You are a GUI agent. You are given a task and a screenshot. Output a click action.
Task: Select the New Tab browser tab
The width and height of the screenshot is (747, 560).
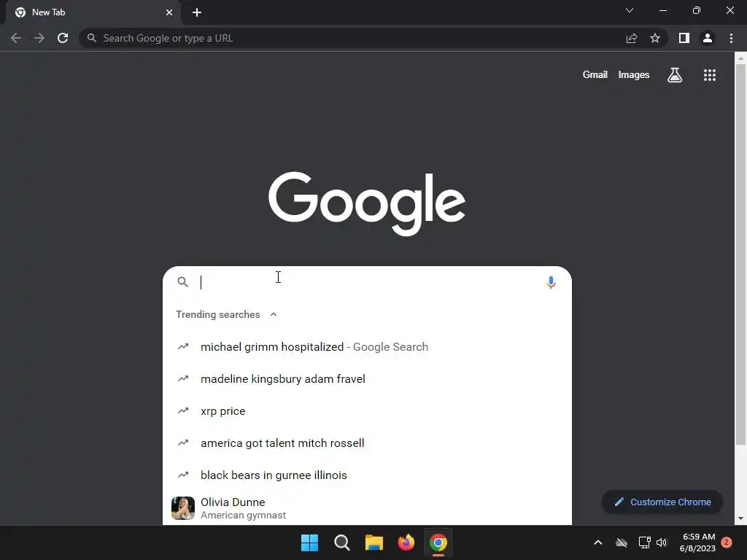[94, 12]
